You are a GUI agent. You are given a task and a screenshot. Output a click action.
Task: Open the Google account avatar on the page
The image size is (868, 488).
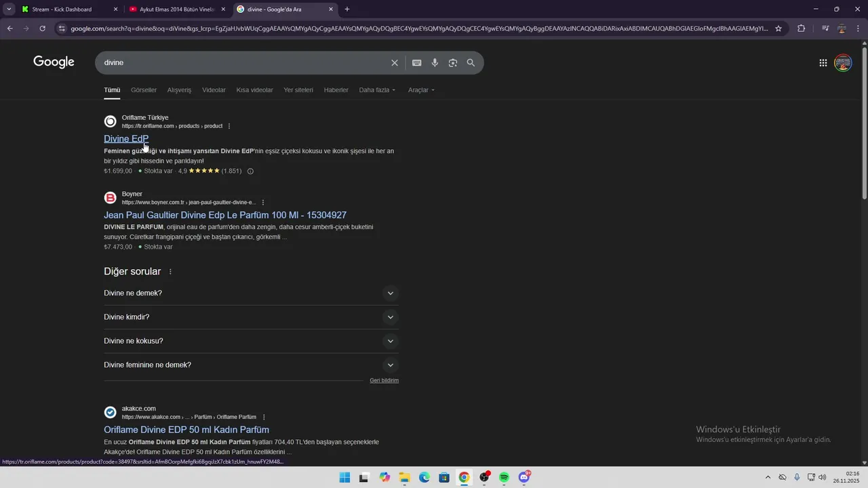coord(843,63)
